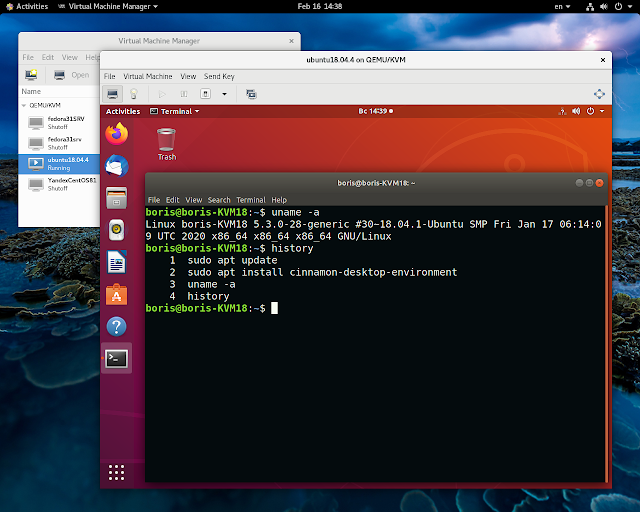Image resolution: width=640 pixels, height=512 pixels.
Task: Open the Virtual Machine menu
Action: point(148,76)
